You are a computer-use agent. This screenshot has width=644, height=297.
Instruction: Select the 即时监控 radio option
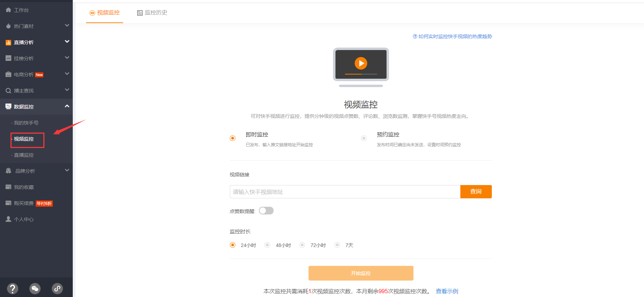[x=233, y=138]
